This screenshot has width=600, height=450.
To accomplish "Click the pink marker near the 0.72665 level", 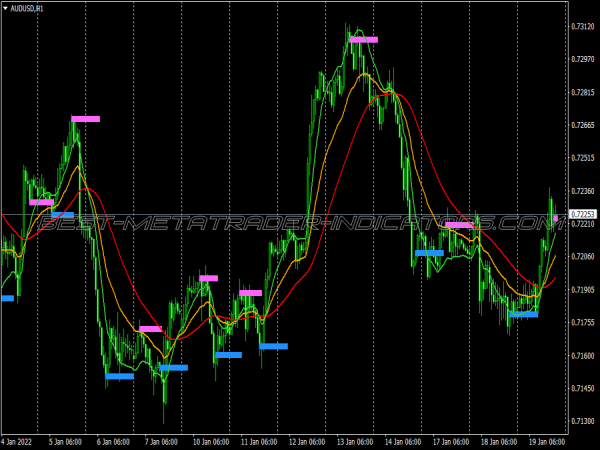I will [x=85, y=119].
